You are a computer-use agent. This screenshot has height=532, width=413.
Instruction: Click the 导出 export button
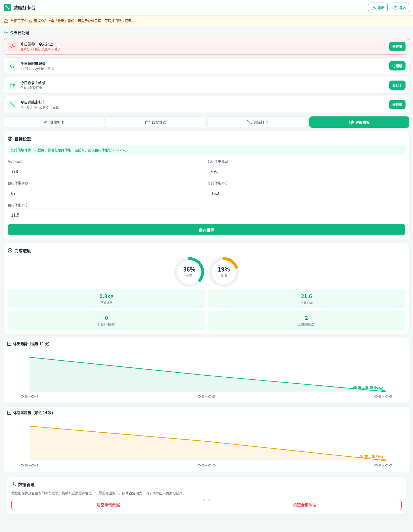point(378,7)
